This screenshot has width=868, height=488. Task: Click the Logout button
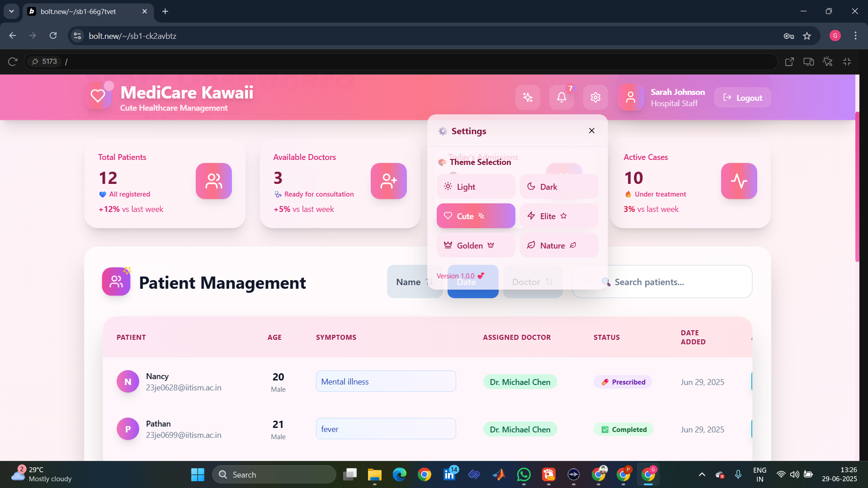[x=742, y=98]
